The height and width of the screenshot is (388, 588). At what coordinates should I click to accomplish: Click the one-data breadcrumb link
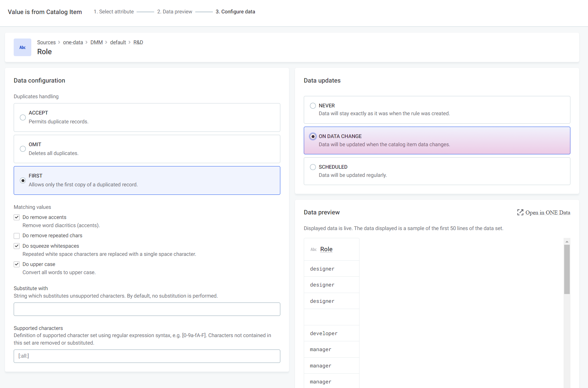click(73, 42)
